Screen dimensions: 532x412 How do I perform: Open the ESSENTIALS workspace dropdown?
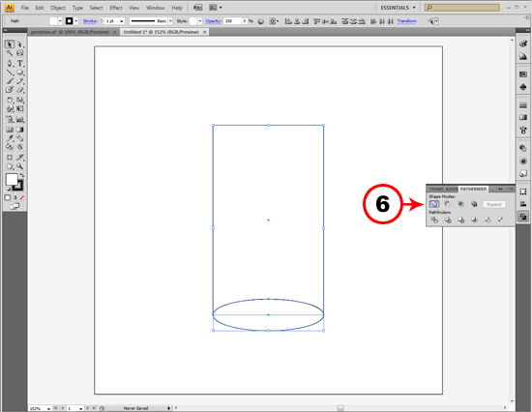coord(398,8)
